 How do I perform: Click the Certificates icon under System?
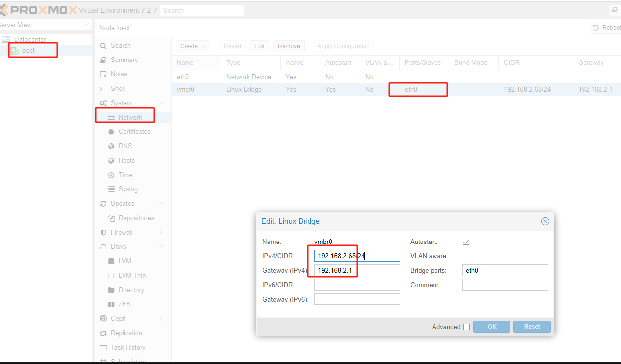click(111, 132)
